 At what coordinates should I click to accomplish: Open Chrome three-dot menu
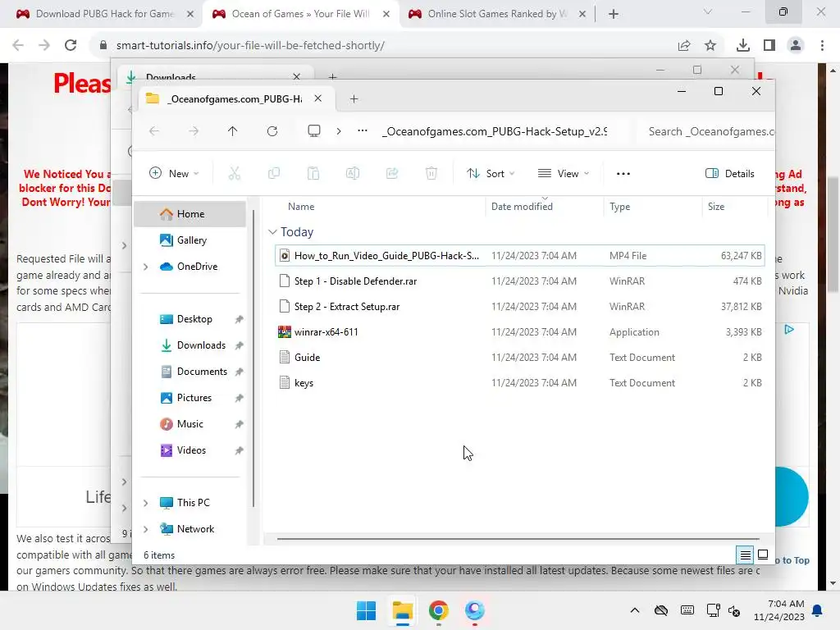click(822, 46)
